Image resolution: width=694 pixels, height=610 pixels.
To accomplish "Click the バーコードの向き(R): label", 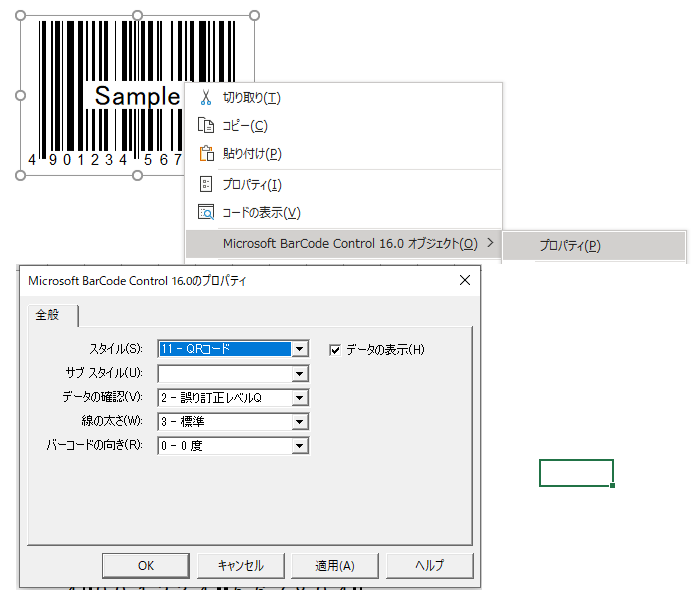I will (x=95, y=445).
